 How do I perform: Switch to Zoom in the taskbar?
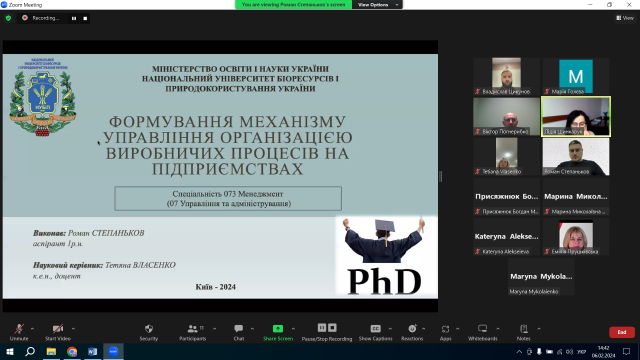coord(113,351)
